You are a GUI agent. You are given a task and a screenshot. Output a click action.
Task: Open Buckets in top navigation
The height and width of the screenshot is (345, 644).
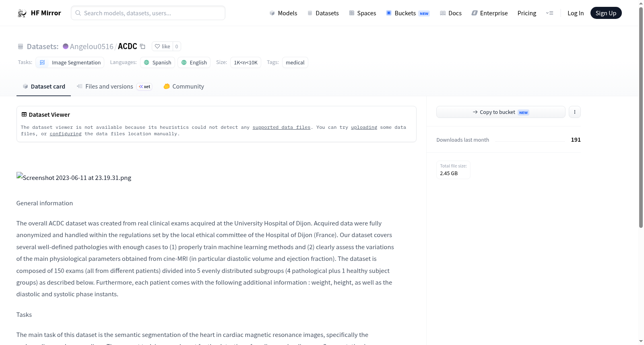click(408, 13)
